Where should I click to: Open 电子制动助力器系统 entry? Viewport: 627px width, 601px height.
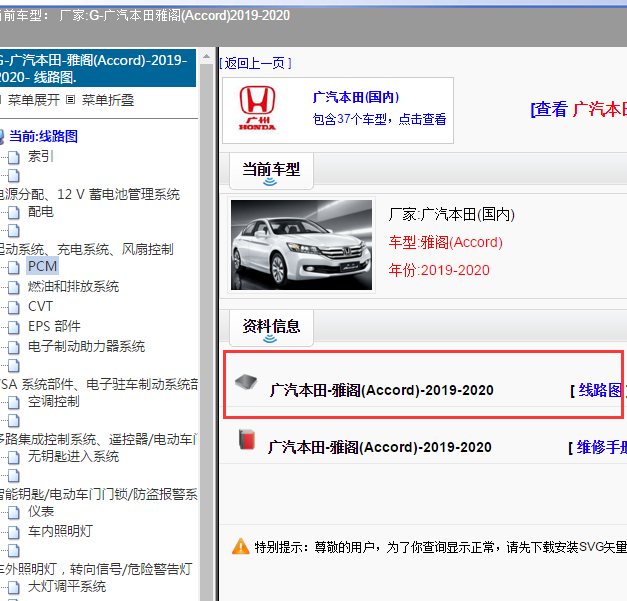point(86,346)
